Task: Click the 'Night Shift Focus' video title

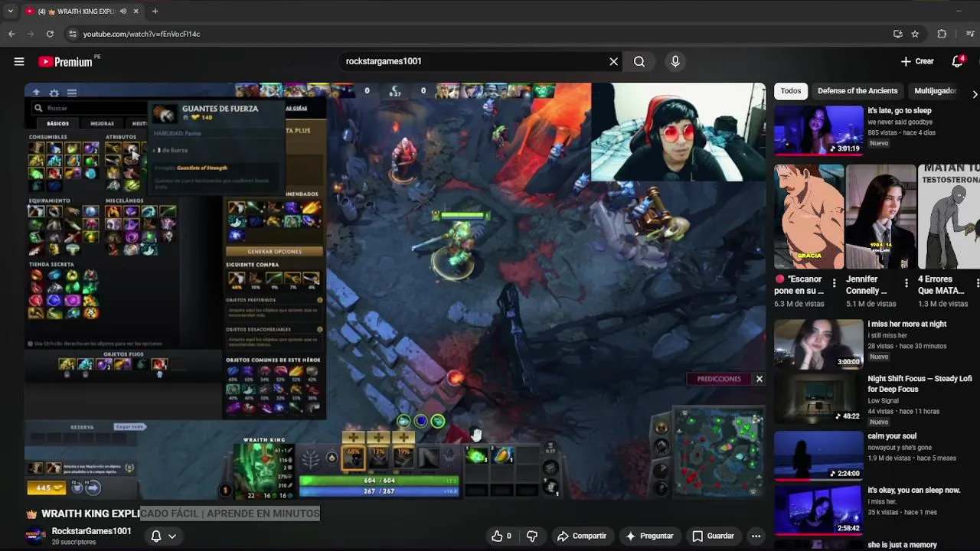Action: 920,384
